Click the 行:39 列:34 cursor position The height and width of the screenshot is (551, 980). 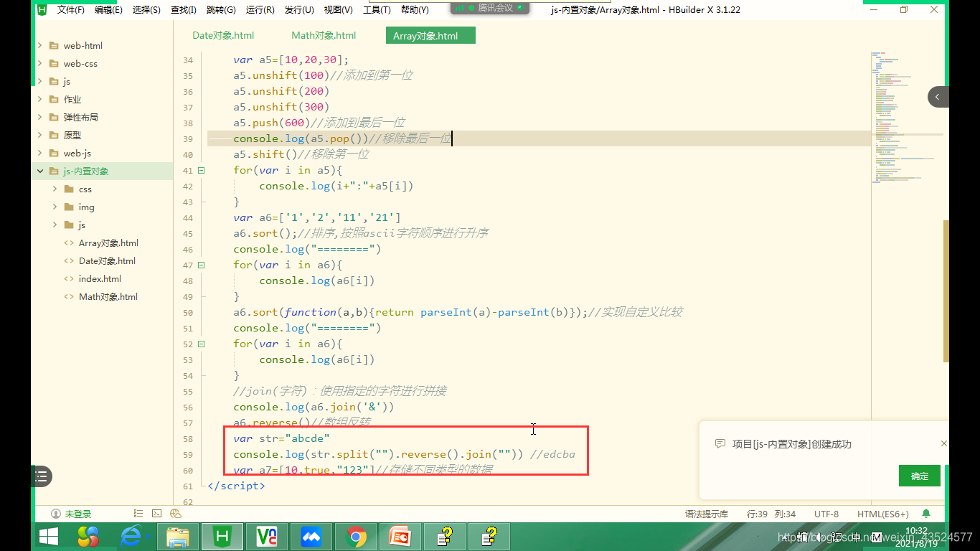point(771,514)
